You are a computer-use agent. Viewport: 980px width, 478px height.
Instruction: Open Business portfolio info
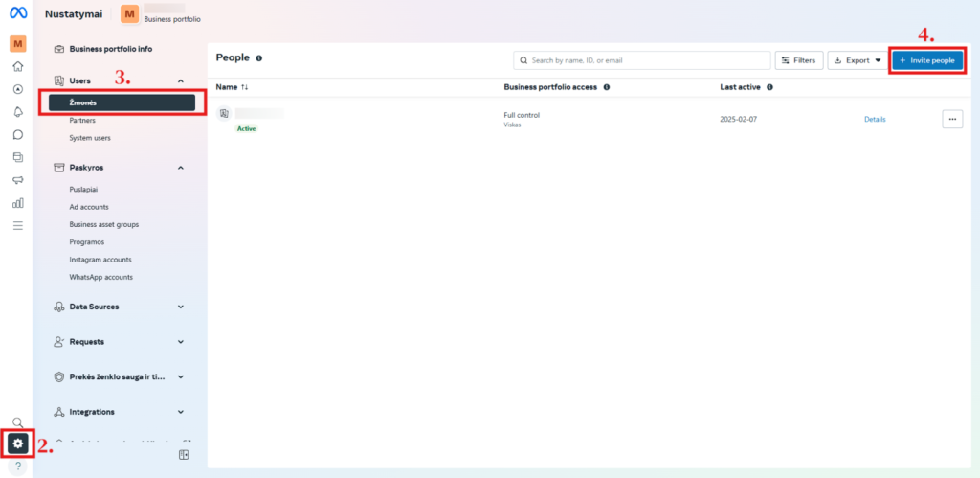point(111,49)
